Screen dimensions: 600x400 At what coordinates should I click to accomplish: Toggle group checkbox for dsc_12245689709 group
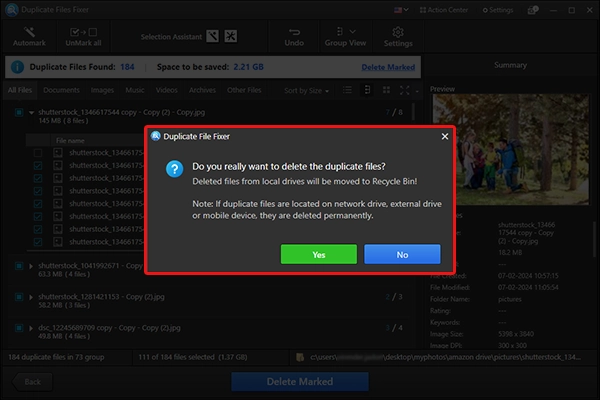(x=19, y=328)
